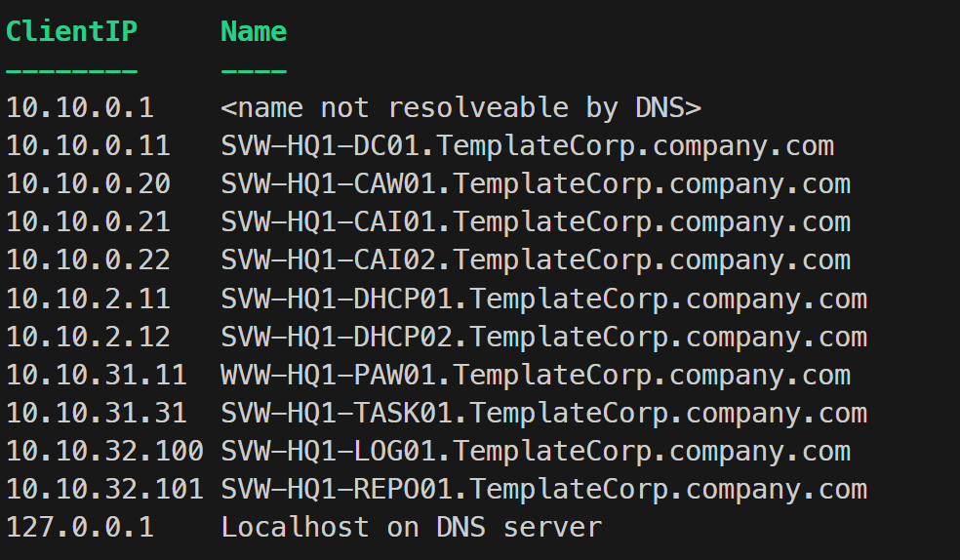Click hostname SVW-HQ1-TASK01.TemplateCorp.company.com
The image size is (960, 560).
coord(543,414)
